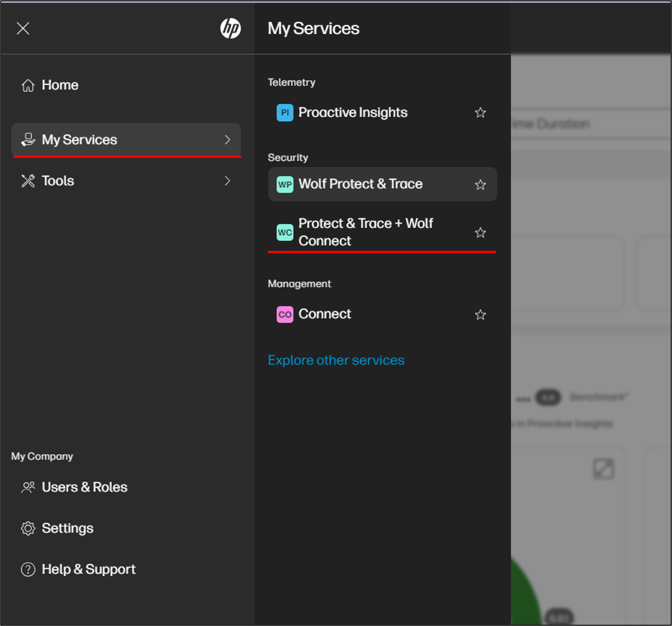Image resolution: width=672 pixels, height=626 pixels.
Task: Click the Explore other services link
Action: [336, 360]
